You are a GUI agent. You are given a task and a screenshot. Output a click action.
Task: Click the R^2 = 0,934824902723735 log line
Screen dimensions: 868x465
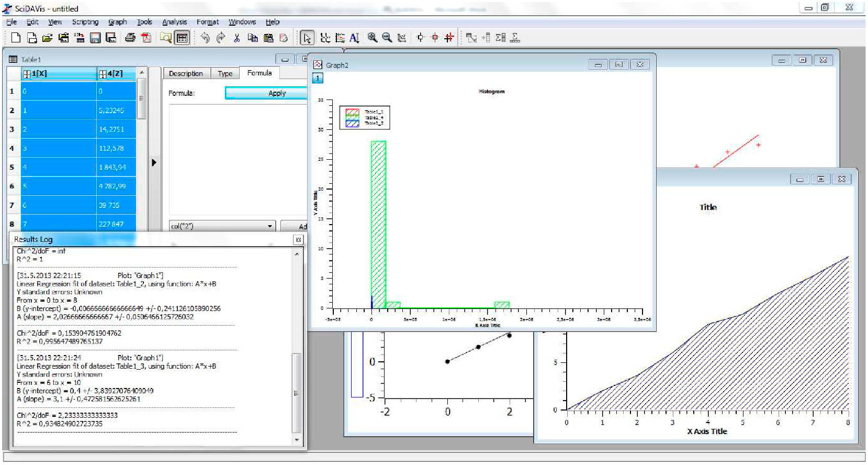tap(60, 424)
